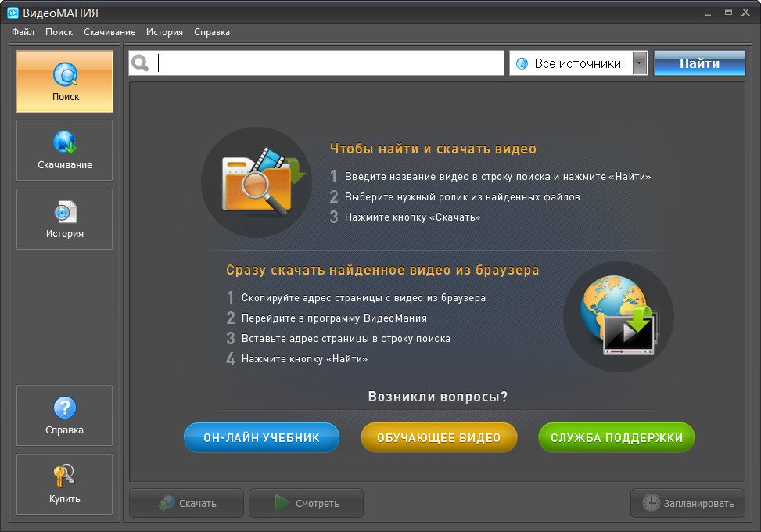Expand the Все источники dropdown arrow
The width and height of the screenshot is (761, 532).
point(640,63)
